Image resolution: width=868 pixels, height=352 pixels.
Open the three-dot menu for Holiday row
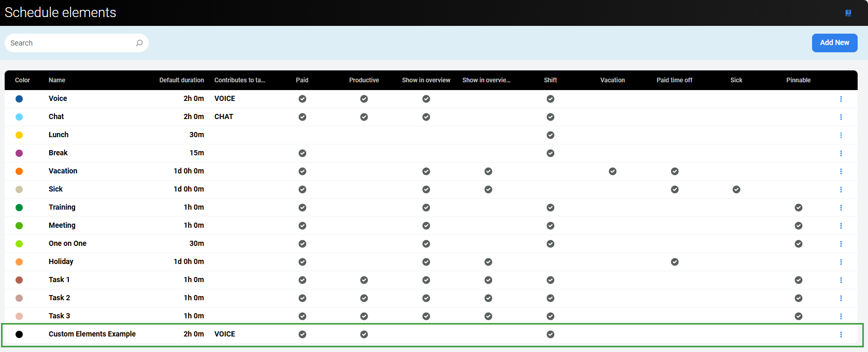(x=841, y=262)
